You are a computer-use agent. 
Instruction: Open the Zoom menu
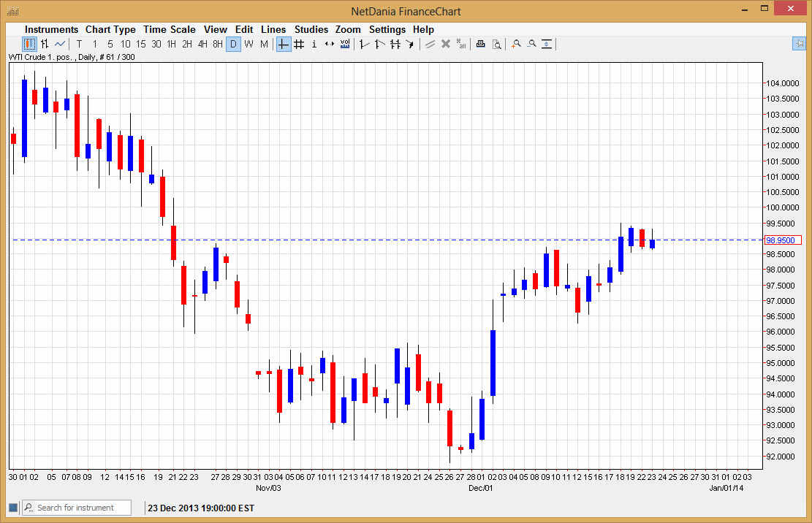[348, 29]
